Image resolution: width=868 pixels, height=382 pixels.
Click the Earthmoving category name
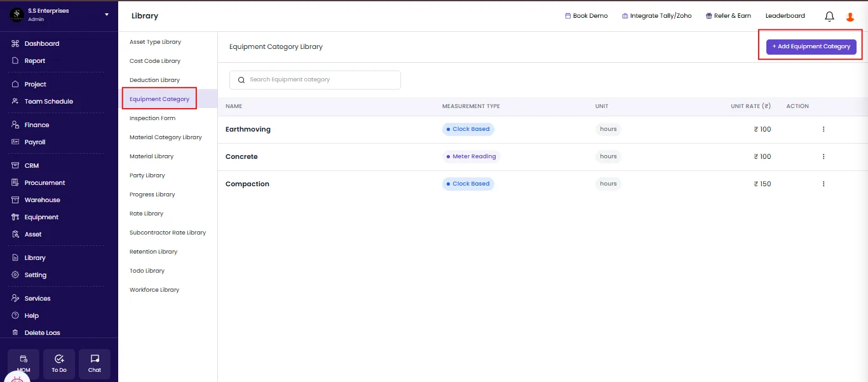click(x=248, y=129)
